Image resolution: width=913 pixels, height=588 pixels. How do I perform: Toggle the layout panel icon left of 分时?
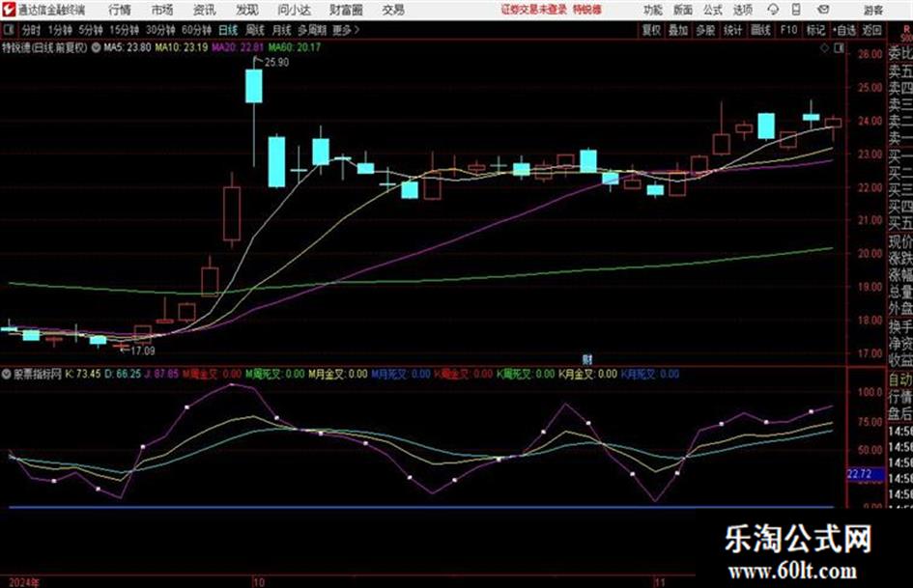click(x=9, y=30)
